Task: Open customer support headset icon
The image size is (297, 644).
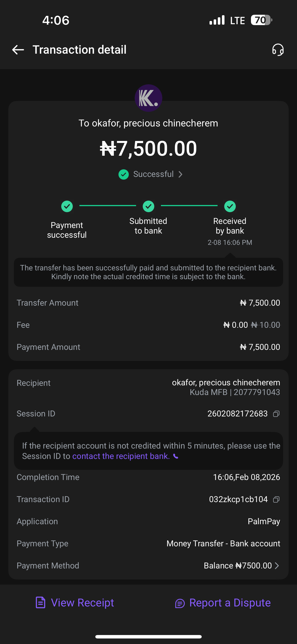Action: [x=278, y=50]
